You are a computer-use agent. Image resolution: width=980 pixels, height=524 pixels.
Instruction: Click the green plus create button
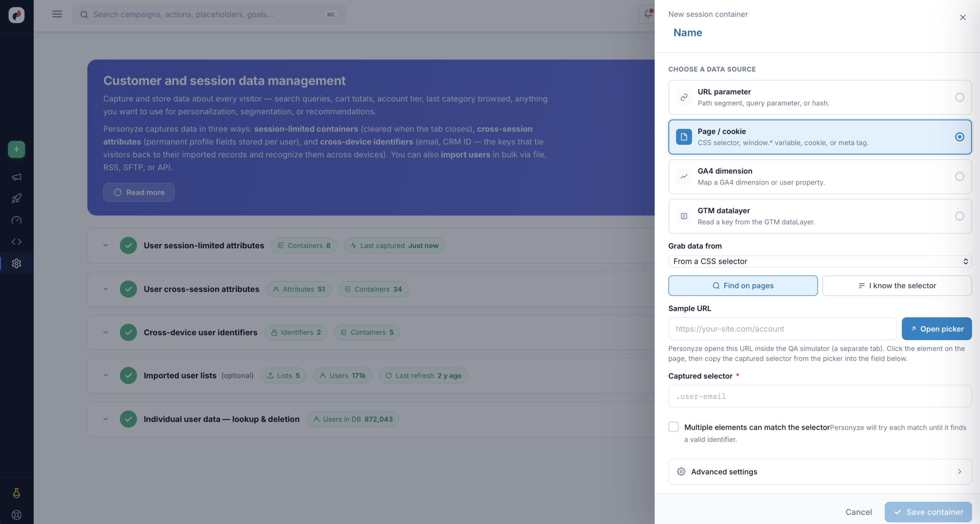coord(16,149)
